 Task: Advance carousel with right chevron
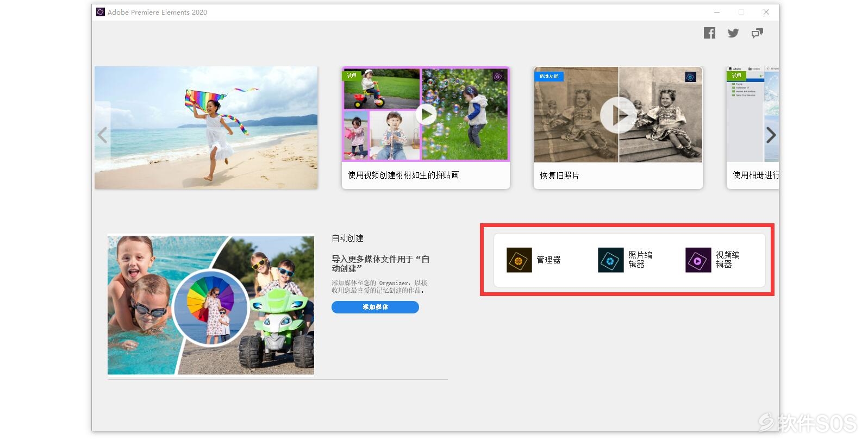771,135
